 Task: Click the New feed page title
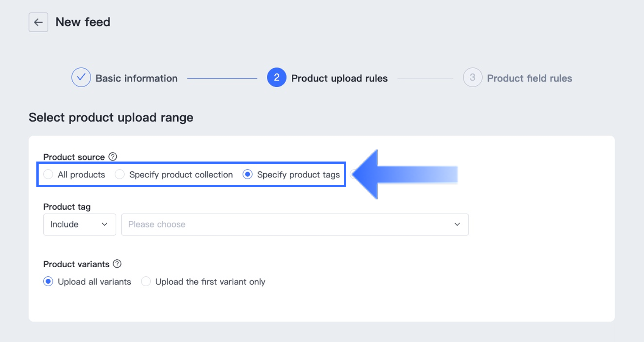point(83,22)
